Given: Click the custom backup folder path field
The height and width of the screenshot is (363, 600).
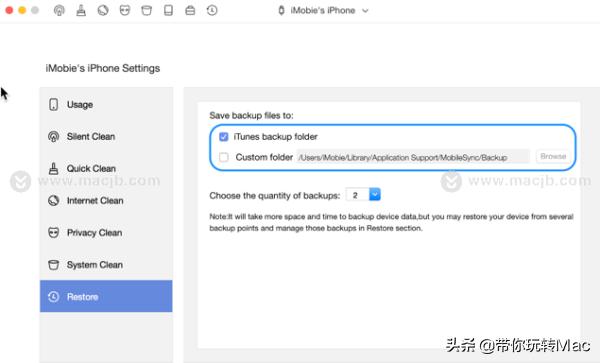Looking at the screenshot, I should 413,157.
